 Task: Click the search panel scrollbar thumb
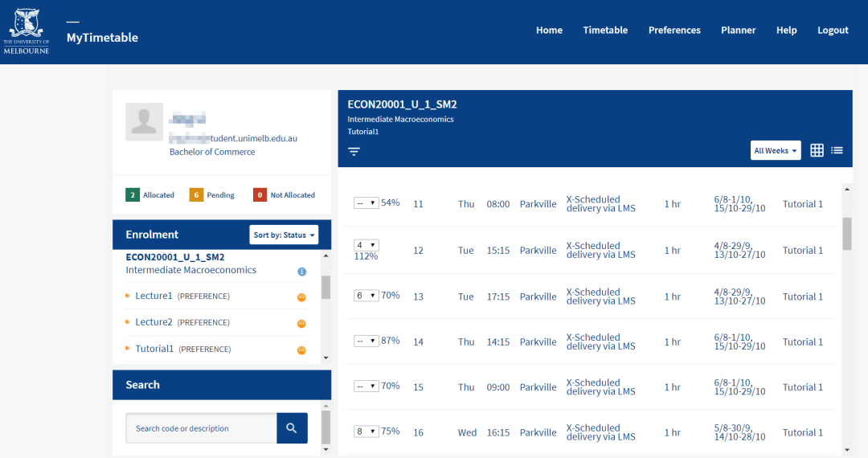coord(326,427)
